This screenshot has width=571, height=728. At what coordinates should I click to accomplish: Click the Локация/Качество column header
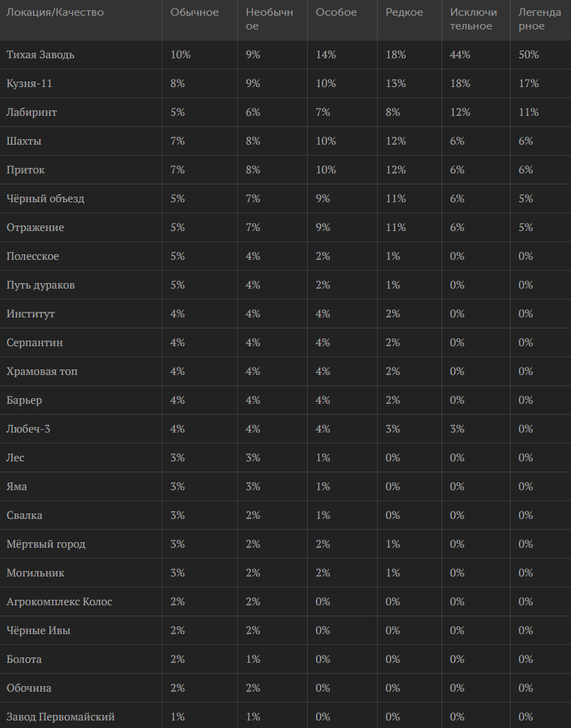click(55, 12)
